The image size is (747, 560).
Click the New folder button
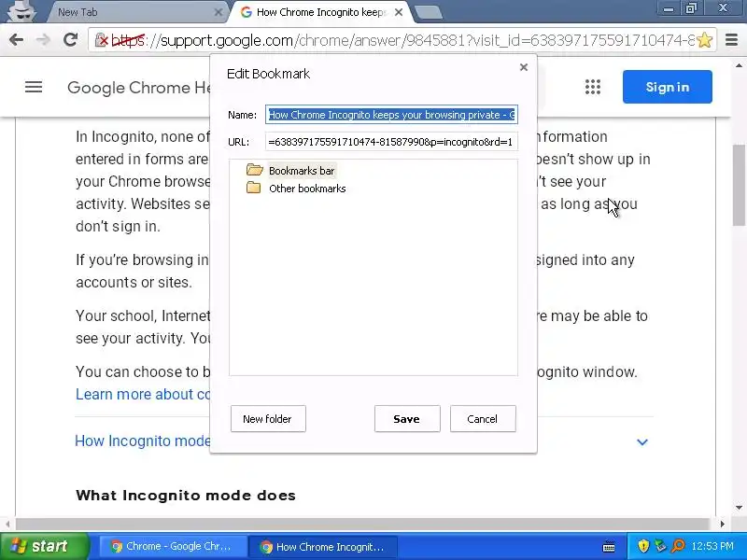click(x=268, y=418)
